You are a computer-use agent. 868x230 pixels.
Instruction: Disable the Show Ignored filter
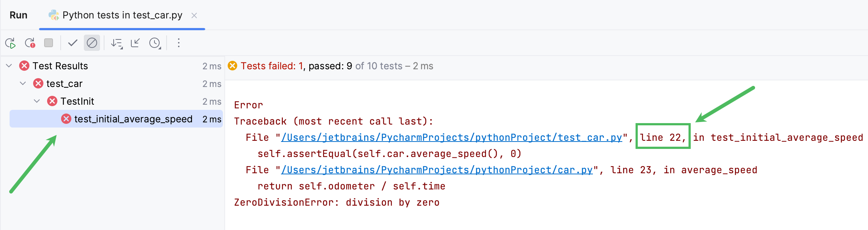[x=92, y=43]
